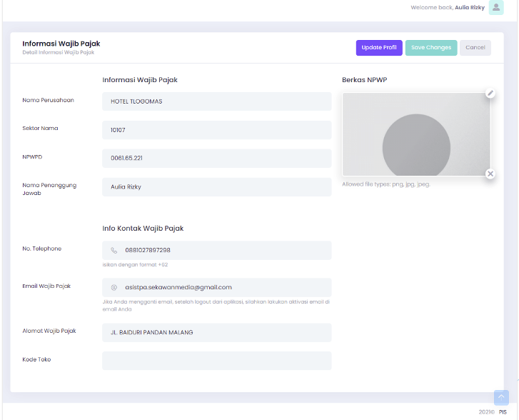Image resolution: width=519 pixels, height=420 pixels.
Task: Select the empty Kode Toko field
Action: pyautogui.click(x=216, y=361)
